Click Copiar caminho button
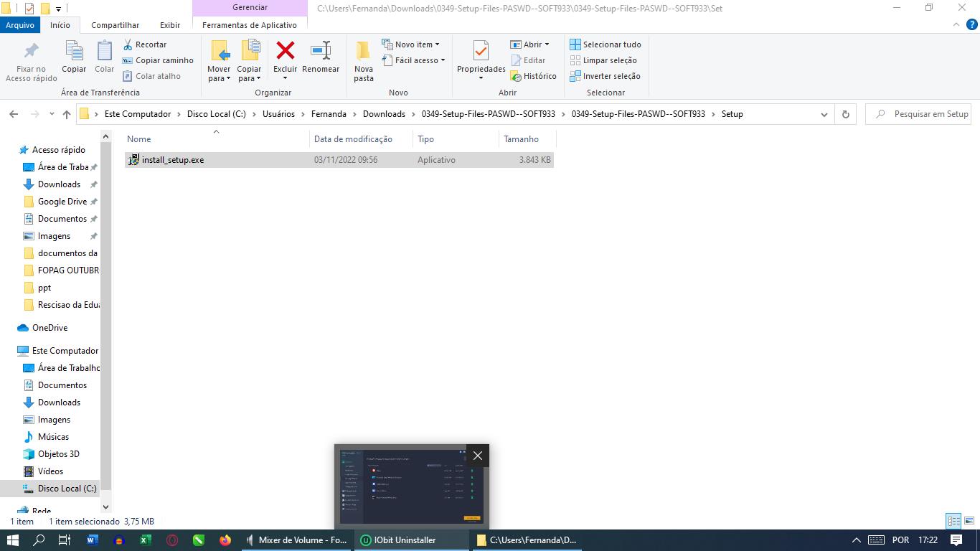Image resolution: width=980 pixels, height=551 pixels. [158, 60]
